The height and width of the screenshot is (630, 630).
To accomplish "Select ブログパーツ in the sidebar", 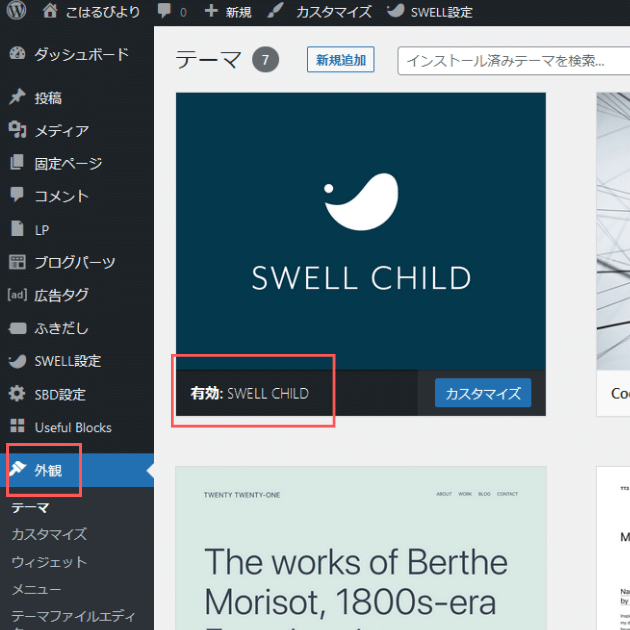I will (x=77, y=262).
